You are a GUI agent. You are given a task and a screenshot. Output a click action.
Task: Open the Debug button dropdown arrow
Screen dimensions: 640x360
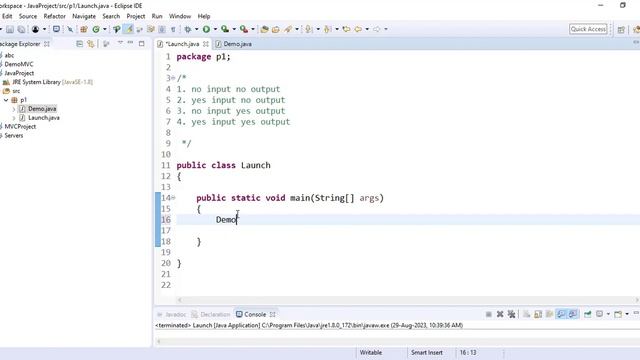click(196, 29)
